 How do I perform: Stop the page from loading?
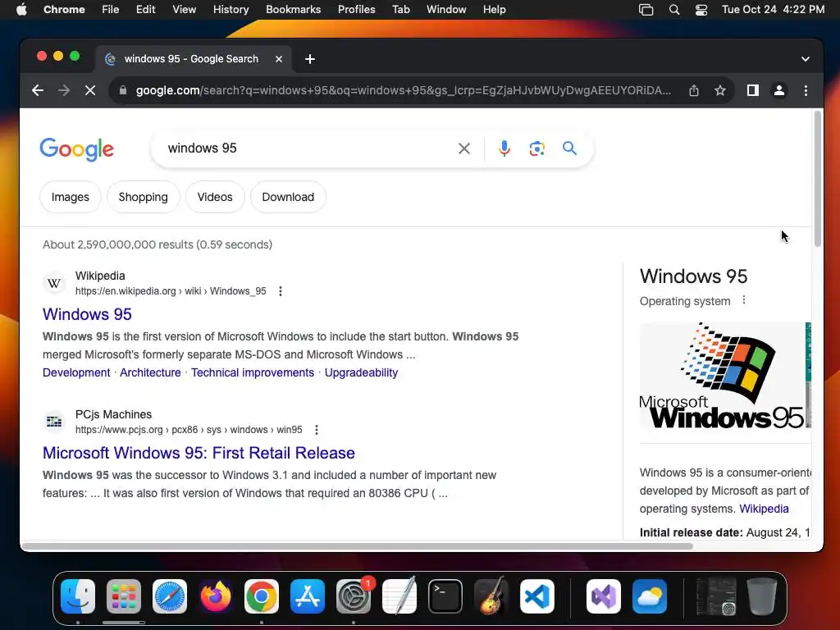pyautogui.click(x=90, y=90)
